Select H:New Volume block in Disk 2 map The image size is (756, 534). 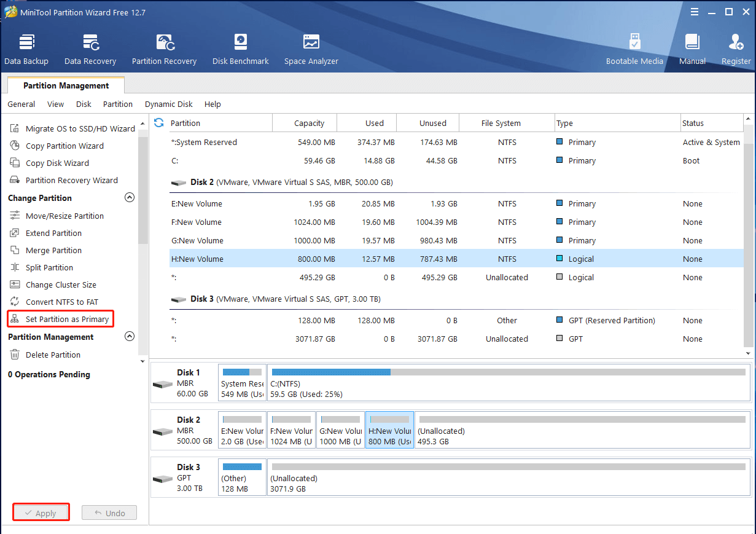click(390, 430)
